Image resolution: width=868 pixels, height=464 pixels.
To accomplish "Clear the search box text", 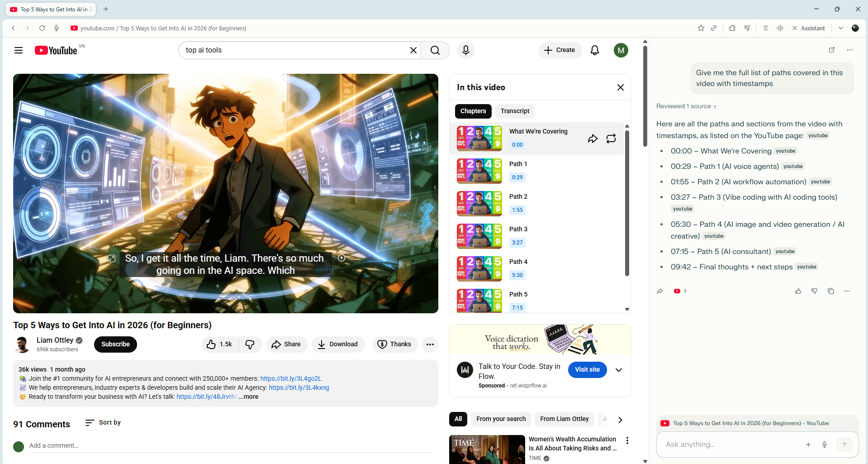I will coord(413,50).
